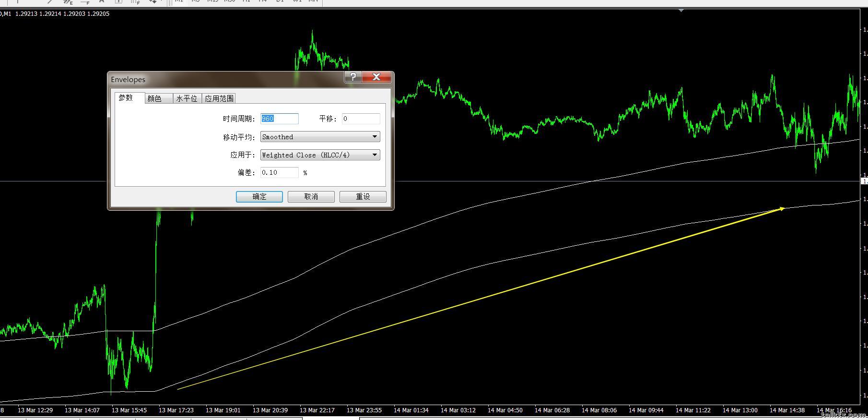Click time axis label 14 Mar 13:00
The height and width of the screenshot is (420, 868).
(x=740, y=410)
